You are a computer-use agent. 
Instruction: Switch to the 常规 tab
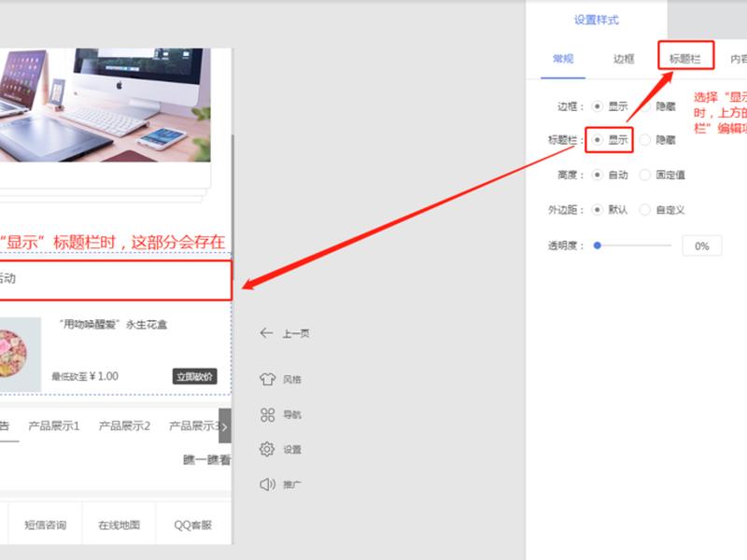pos(563,59)
